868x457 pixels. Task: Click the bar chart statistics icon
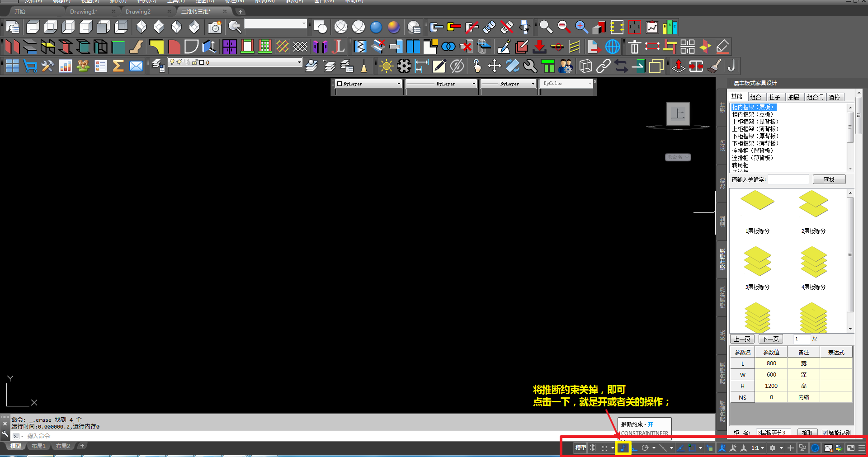click(x=66, y=66)
